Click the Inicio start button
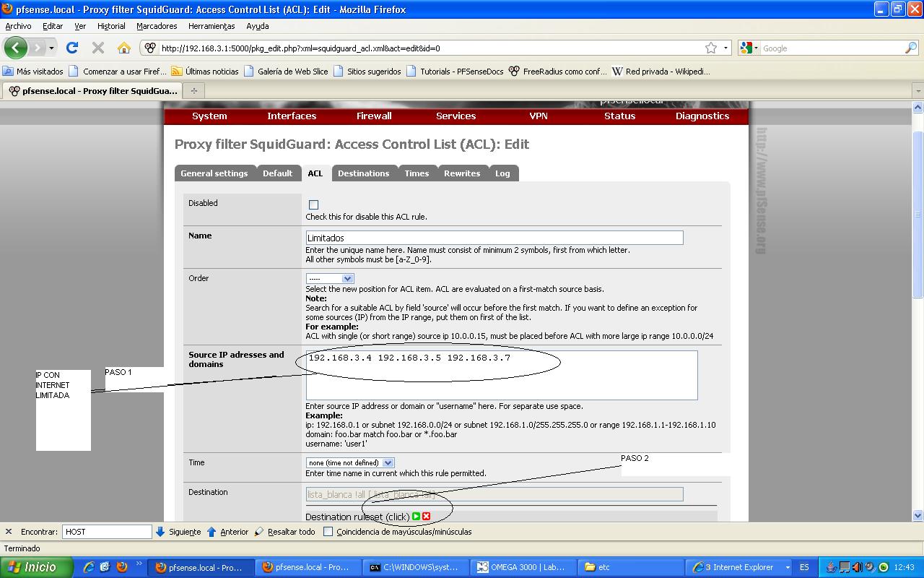Screen dimensions: 924x578 (x=36, y=567)
